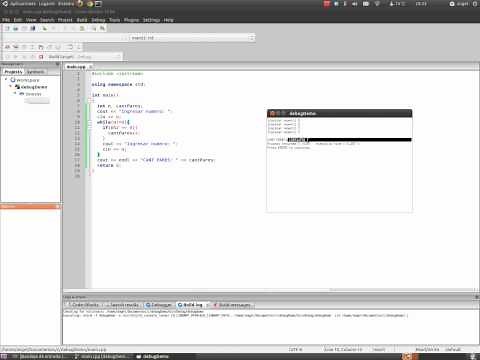Click the Undo toolbar icon
The image size is (480, 360).
pos(44,29)
